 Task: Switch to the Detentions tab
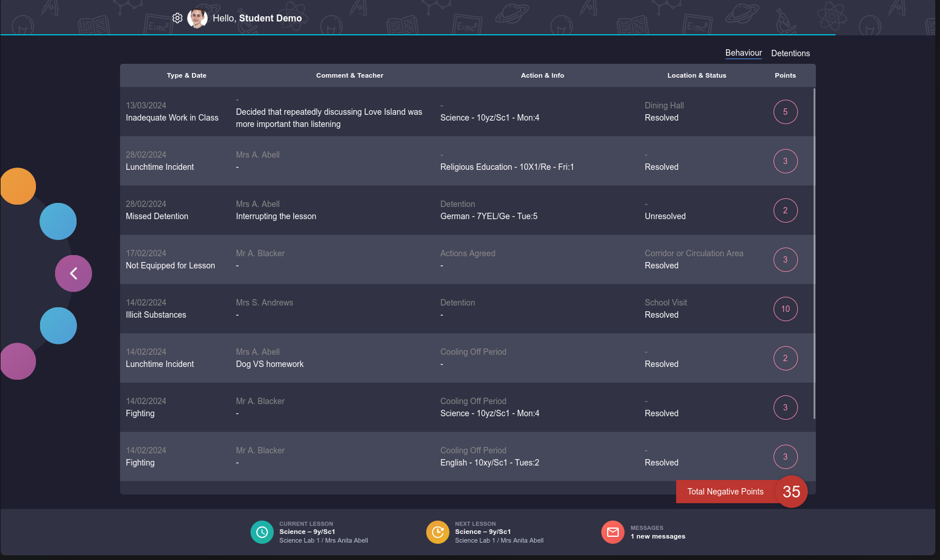click(x=790, y=53)
